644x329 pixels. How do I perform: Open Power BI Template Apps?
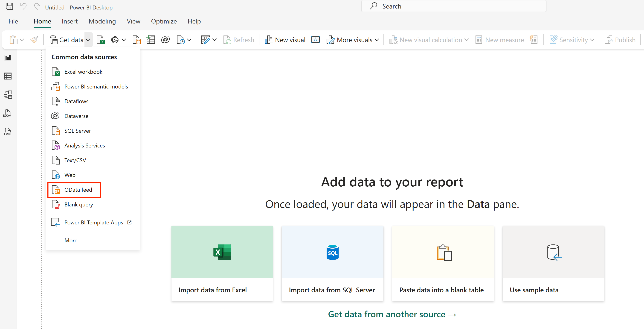(x=93, y=222)
